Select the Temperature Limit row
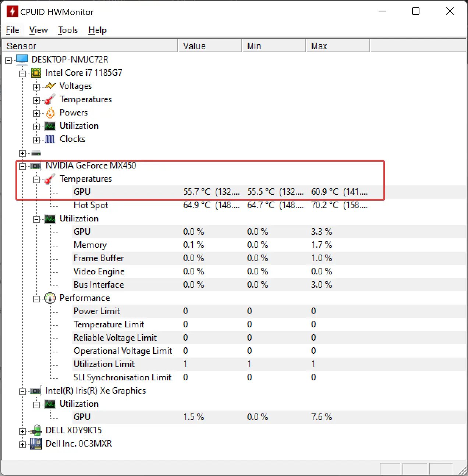Screen dimensions: 468x476 269,324
